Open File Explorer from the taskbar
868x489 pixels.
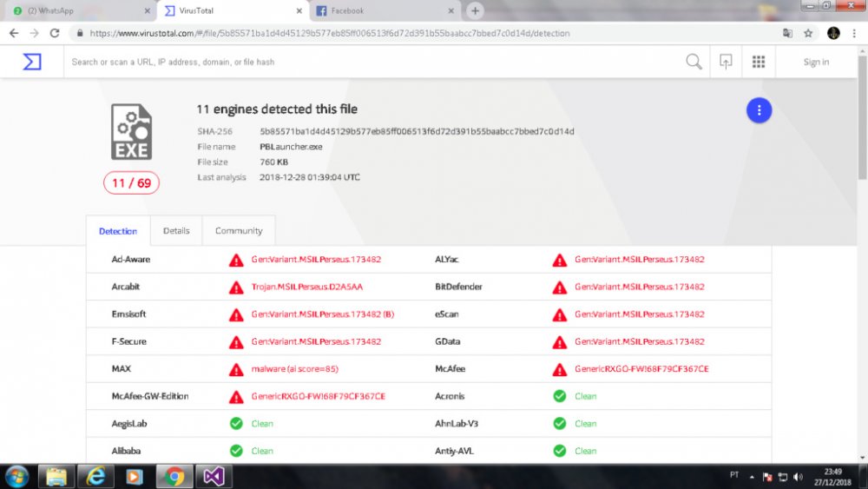56,477
